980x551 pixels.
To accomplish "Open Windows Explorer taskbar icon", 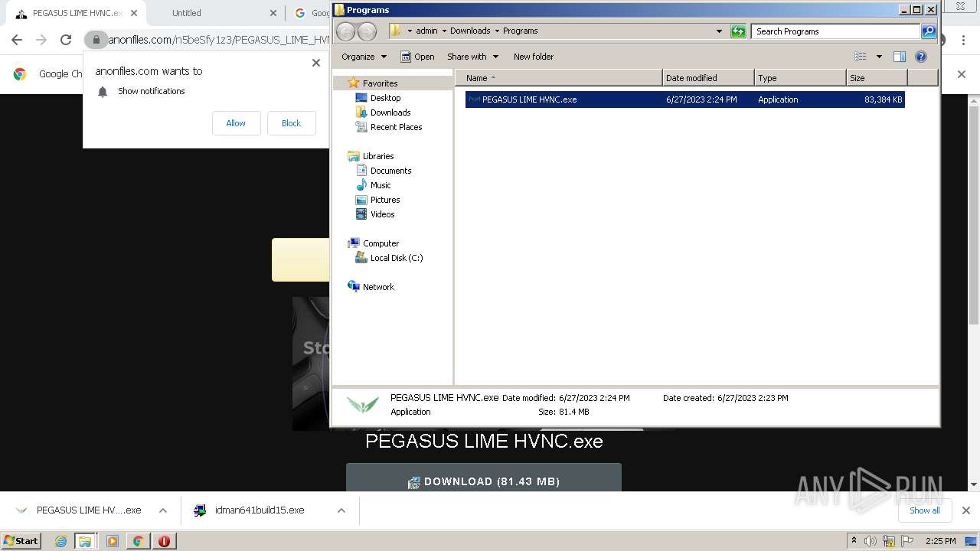I will [85, 541].
